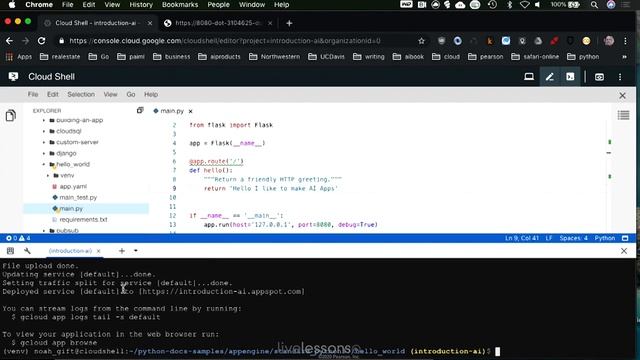Image resolution: width=640 pixels, height=360 pixels.
Task: Open the editor Help menu
Action: pos(151,94)
